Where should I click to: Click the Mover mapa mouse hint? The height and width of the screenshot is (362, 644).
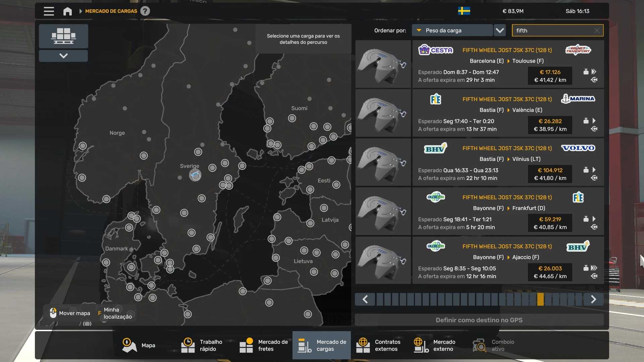coord(70,313)
